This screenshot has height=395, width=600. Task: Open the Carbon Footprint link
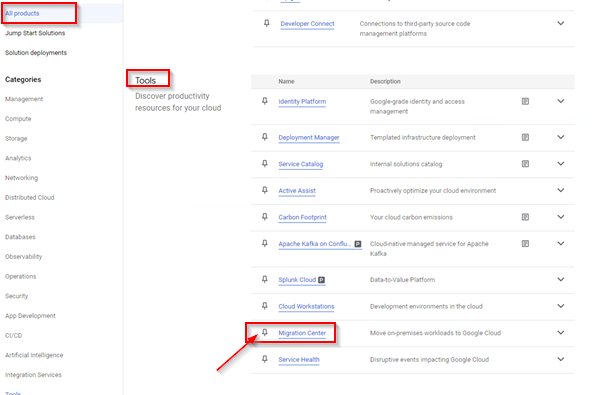click(302, 217)
